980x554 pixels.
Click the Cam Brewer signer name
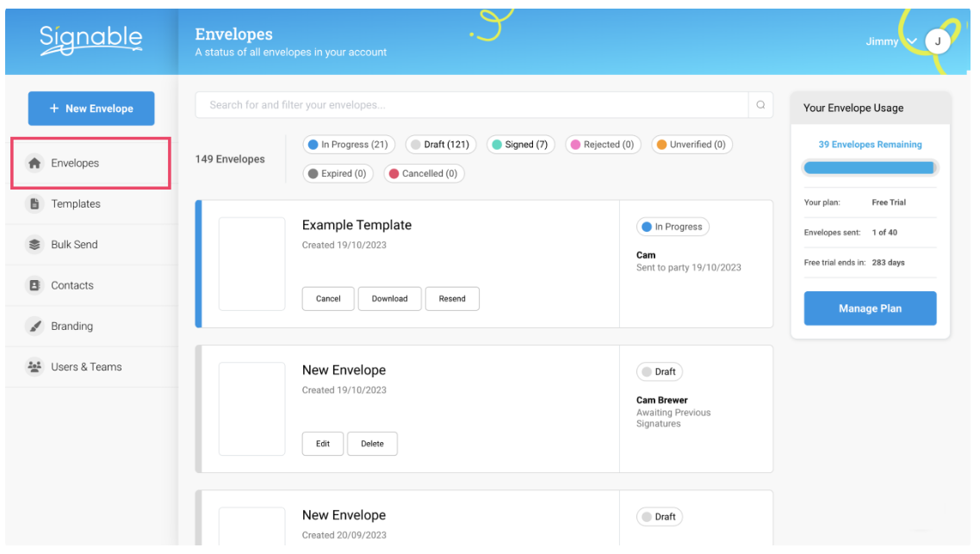662,400
